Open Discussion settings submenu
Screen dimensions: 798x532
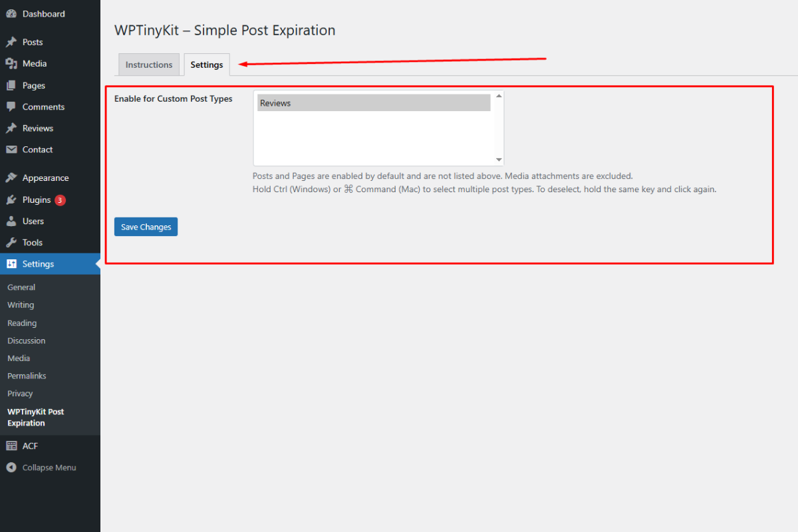[x=27, y=340]
